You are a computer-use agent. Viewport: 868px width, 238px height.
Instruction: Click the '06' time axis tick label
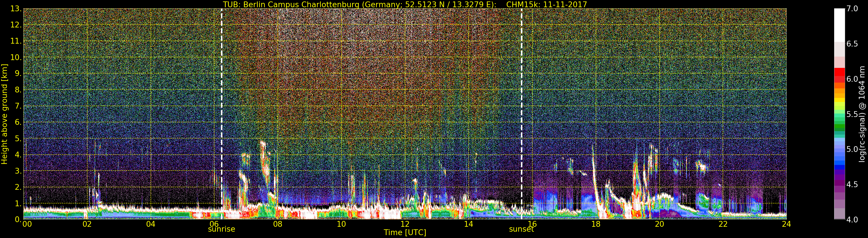point(214,224)
